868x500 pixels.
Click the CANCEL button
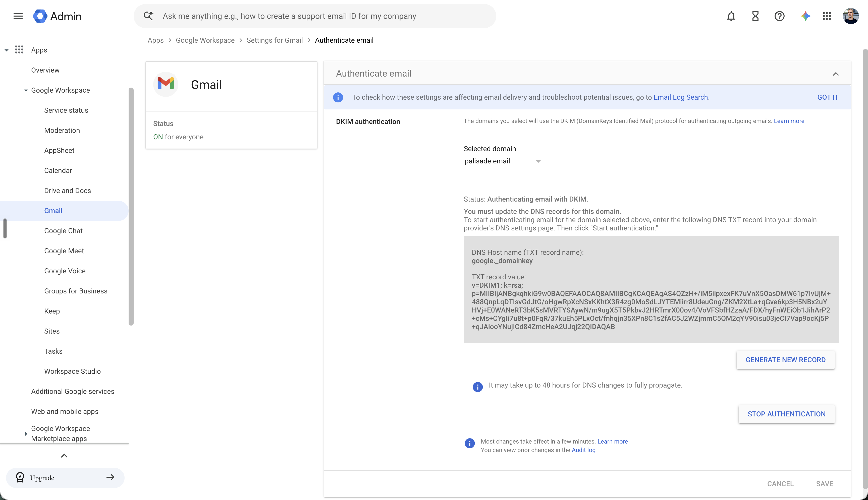[780, 484]
